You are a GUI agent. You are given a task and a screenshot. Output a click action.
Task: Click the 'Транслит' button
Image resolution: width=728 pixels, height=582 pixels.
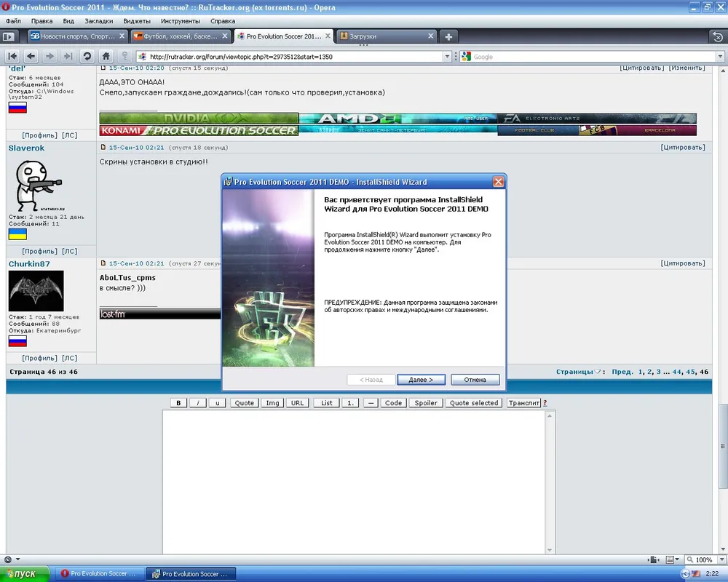pos(523,403)
